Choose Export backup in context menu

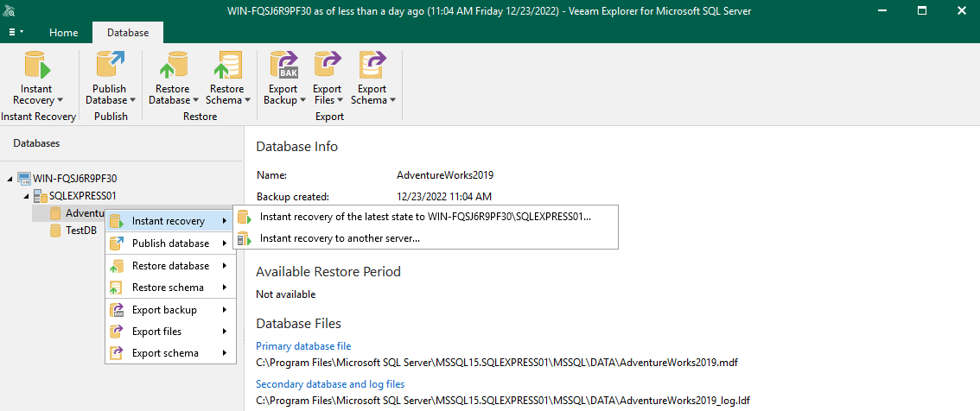click(170, 310)
